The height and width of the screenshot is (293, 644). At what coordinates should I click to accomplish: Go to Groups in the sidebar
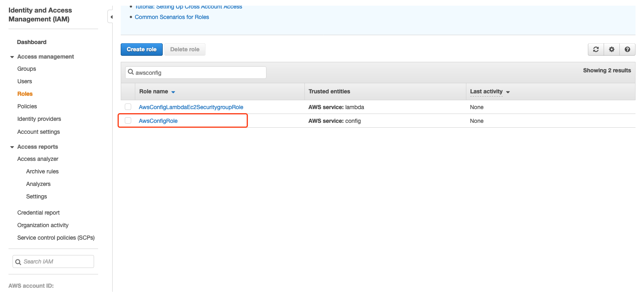(x=27, y=69)
